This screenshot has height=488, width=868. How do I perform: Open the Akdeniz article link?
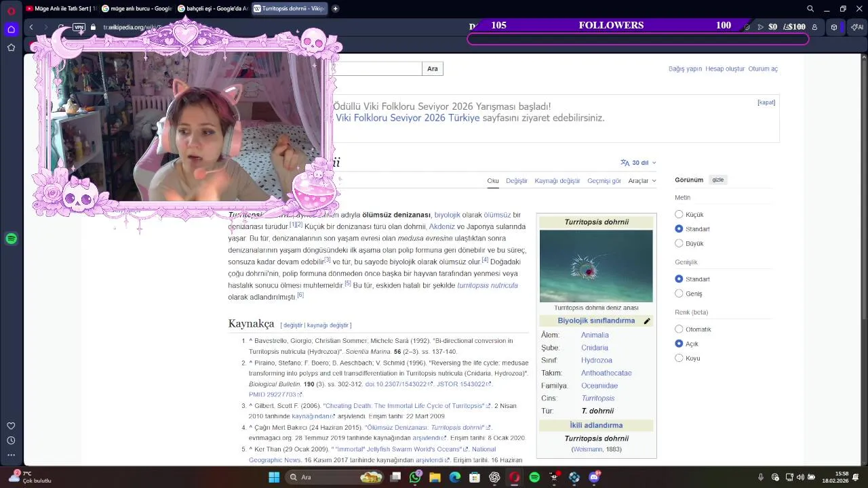441,226
